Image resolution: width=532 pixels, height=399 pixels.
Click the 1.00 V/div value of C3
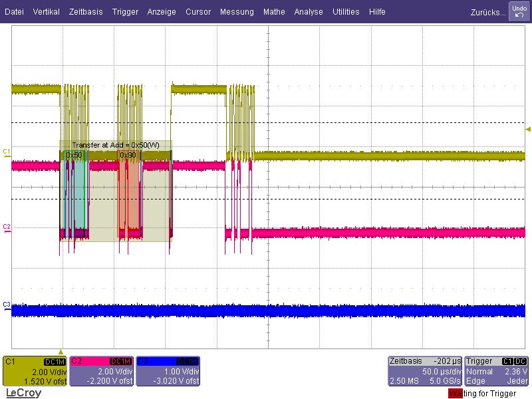tap(182, 372)
